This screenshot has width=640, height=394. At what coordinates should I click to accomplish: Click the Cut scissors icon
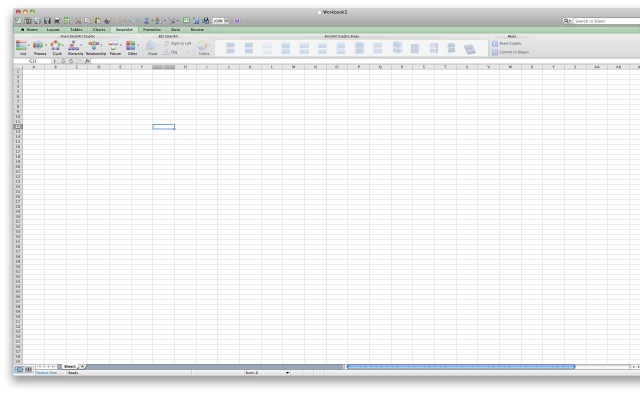78,20
